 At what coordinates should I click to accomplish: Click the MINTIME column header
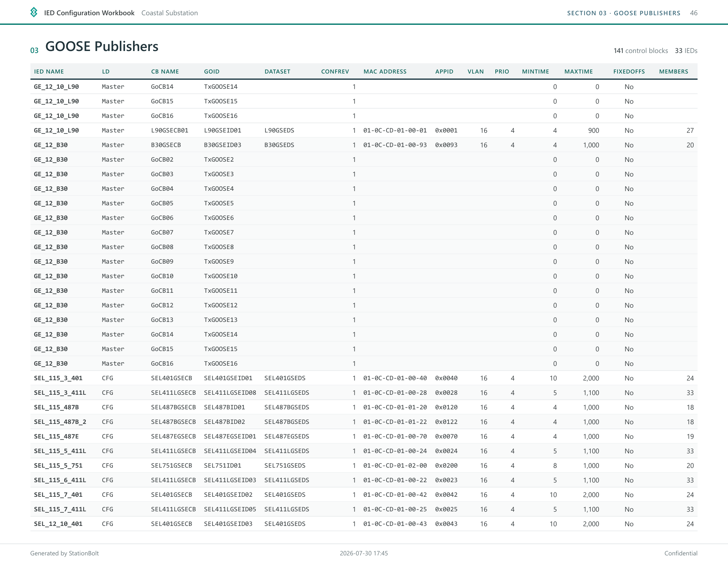click(x=535, y=72)
